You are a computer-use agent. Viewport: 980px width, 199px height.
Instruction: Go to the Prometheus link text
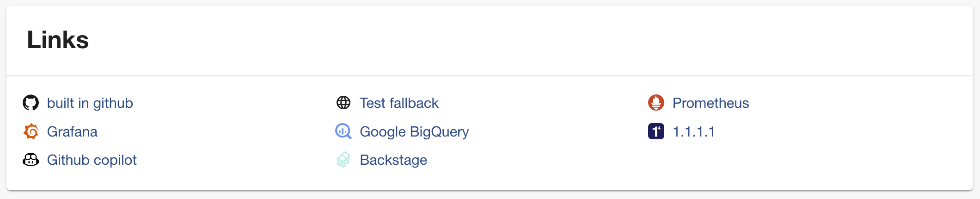pos(710,103)
